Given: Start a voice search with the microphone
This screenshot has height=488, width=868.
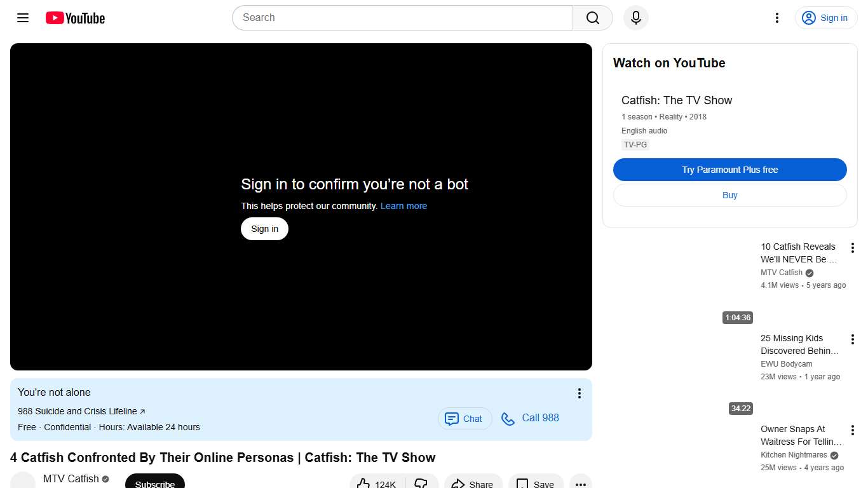Looking at the screenshot, I should click(635, 18).
